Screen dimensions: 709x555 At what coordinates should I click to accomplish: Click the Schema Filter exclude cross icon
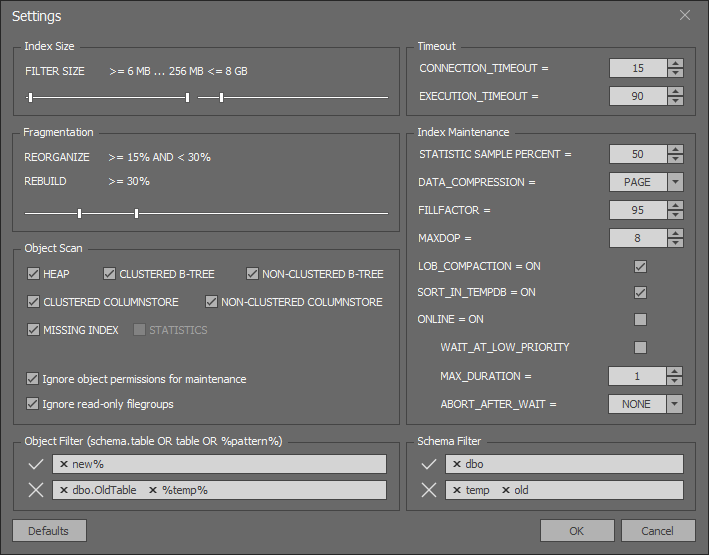tap(429, 490)
